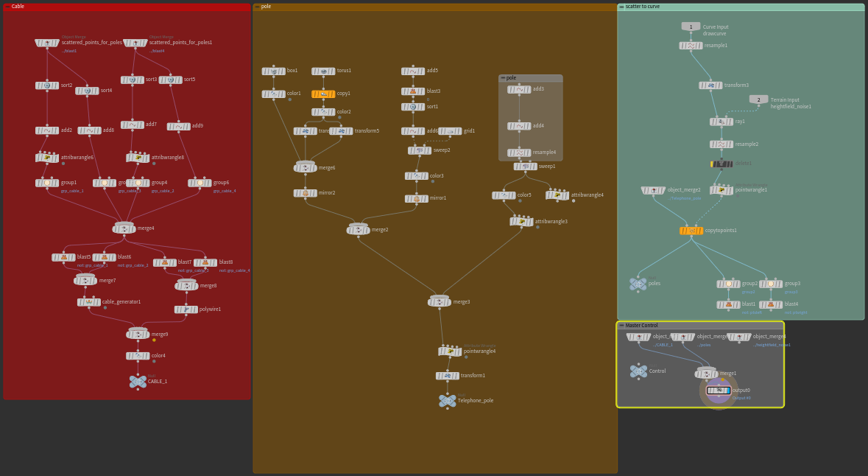This screenshot has width=868, height=476.
Task: Collapse the Master Control network box
Action: [x=621, y=325]
